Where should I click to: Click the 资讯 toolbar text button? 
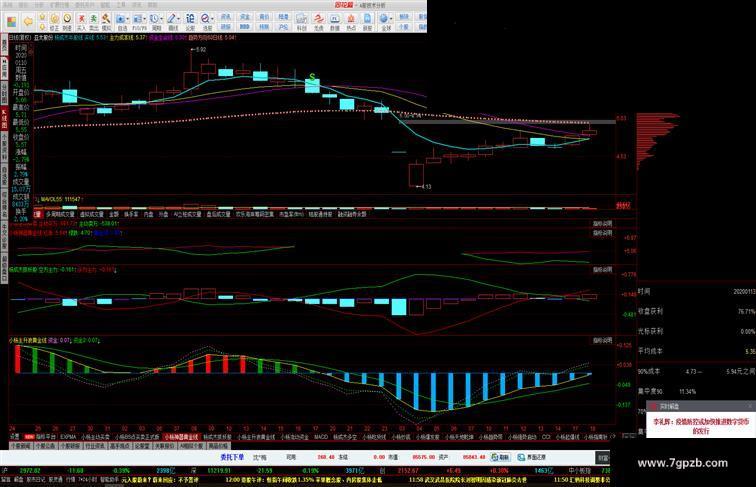pos(226,17)
